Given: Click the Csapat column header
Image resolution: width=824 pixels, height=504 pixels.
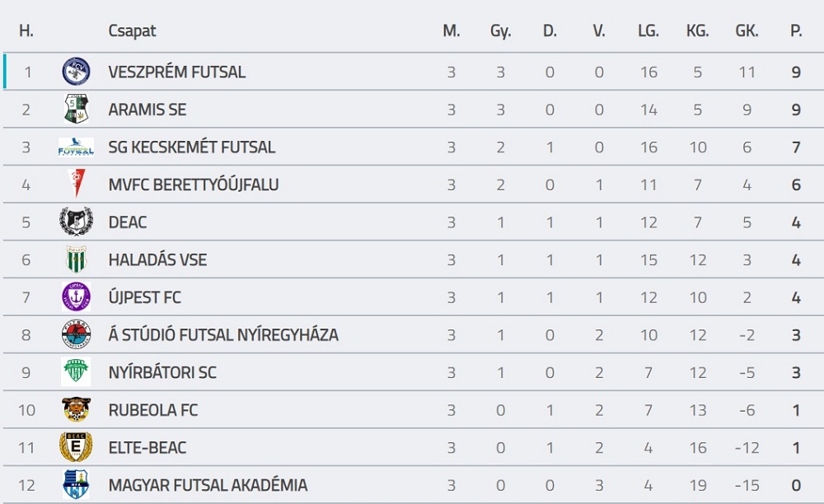Looking at the screenshot, I should (x=132, y=31).
